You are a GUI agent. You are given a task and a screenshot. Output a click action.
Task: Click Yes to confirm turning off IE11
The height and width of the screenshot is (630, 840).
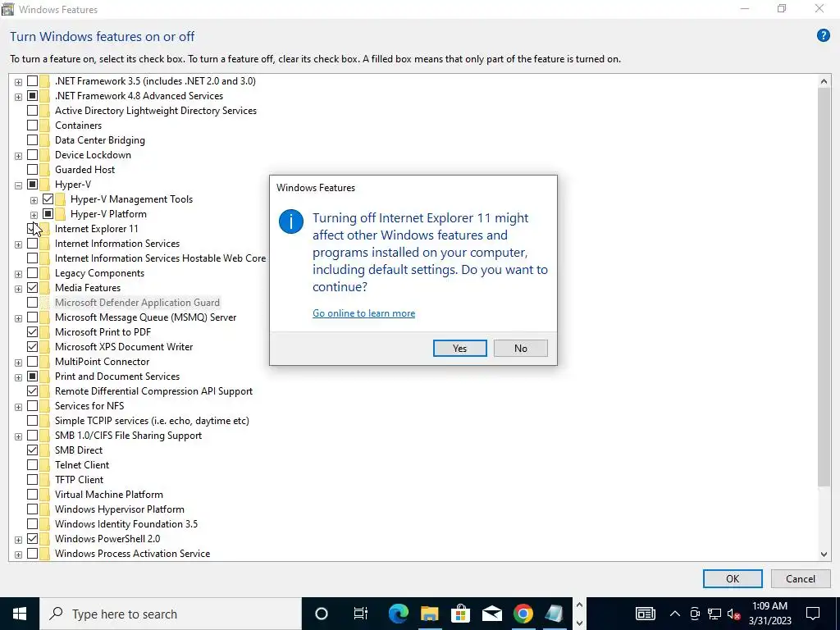[x=459, y=348]
